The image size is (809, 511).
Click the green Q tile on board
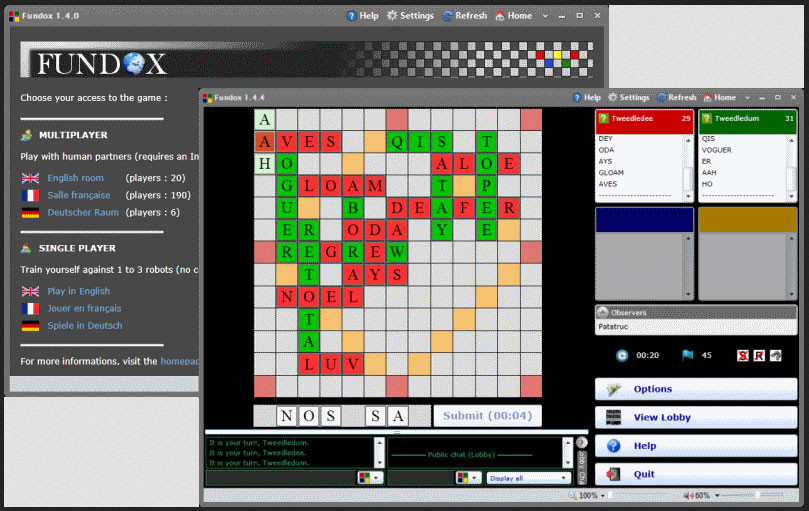[x=397, y=141]
